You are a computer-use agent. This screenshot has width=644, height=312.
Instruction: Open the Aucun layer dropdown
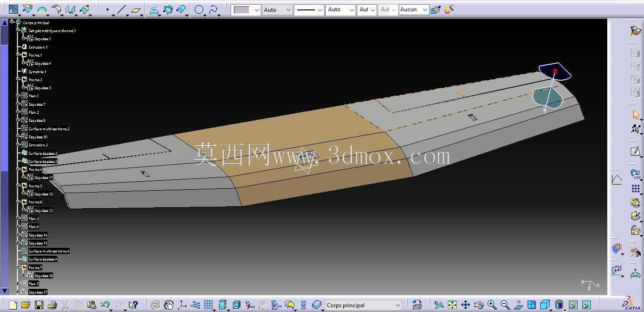(413, 10)
